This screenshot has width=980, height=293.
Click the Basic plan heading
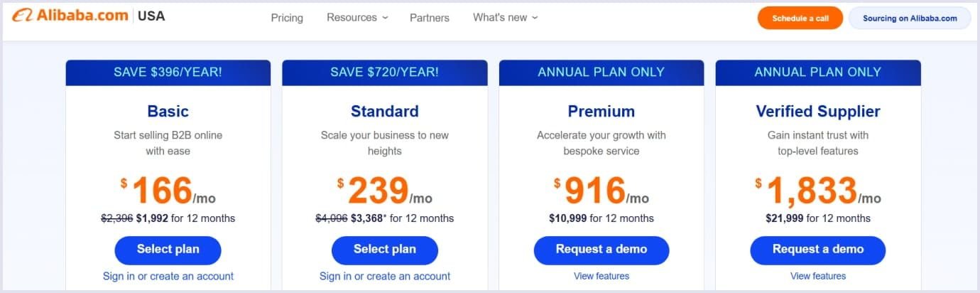168,112
